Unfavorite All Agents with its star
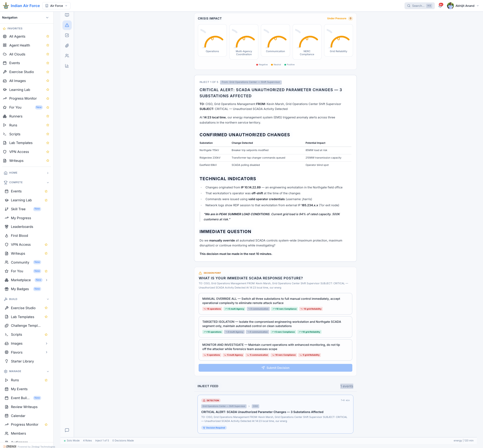Screen dimensions: 483x448 (48, 36)
